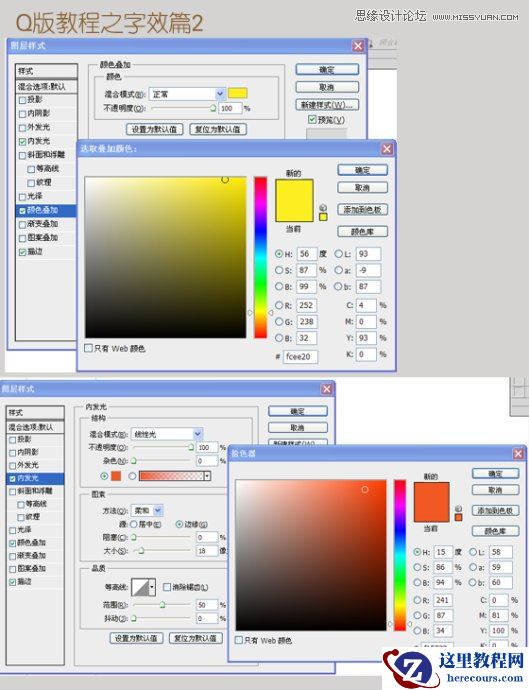Toggle 内发光 checkbox in the Color Overlay dialog
529x690 pixels.
coord(22,141)
